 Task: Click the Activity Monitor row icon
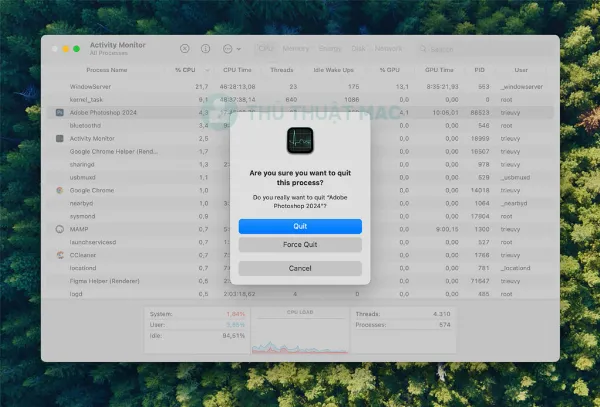pos(60,138)
